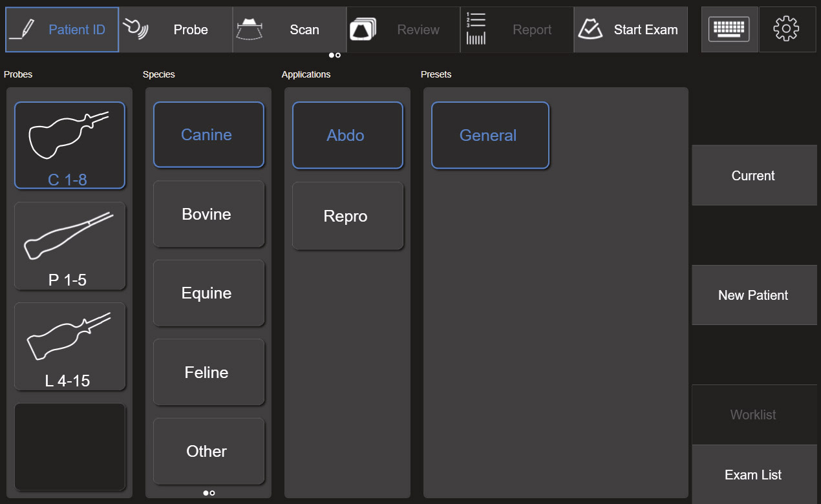Choose Other species
Image resolution: width=821 pixels, height=504 pixels.
[209, 451]
